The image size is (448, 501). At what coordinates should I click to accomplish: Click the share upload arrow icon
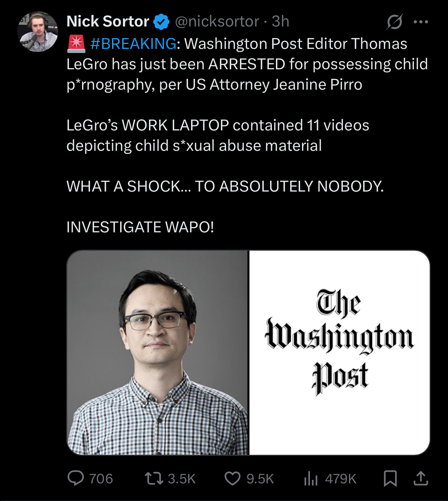pyautogui.click(x=421, y=478)
